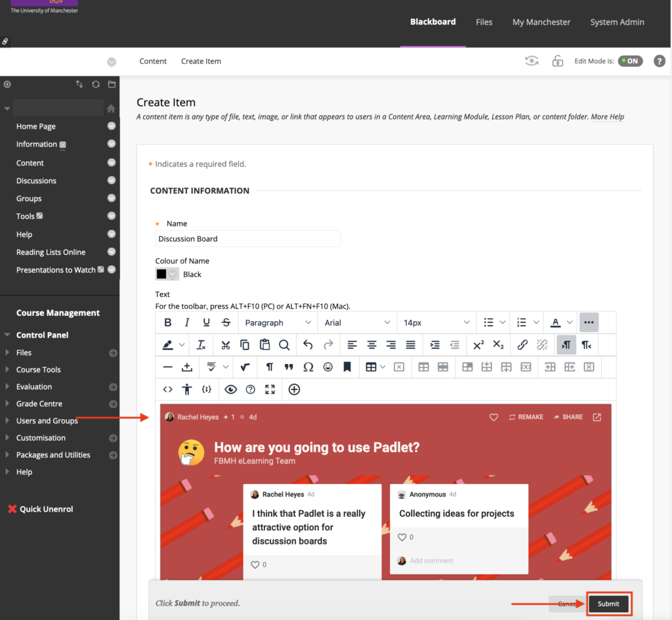Underline the selected text
This screenshot has height=620, width=672.
tap(207, 322)
